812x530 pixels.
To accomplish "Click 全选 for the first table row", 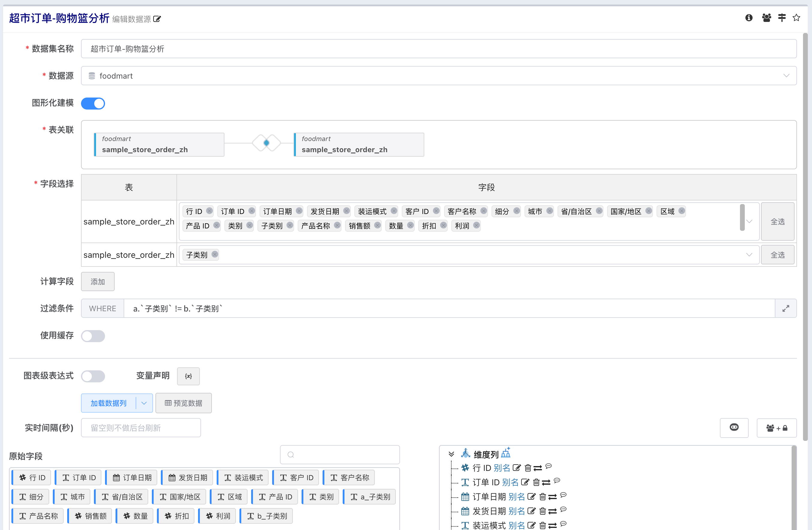I will tap(777, 221).
